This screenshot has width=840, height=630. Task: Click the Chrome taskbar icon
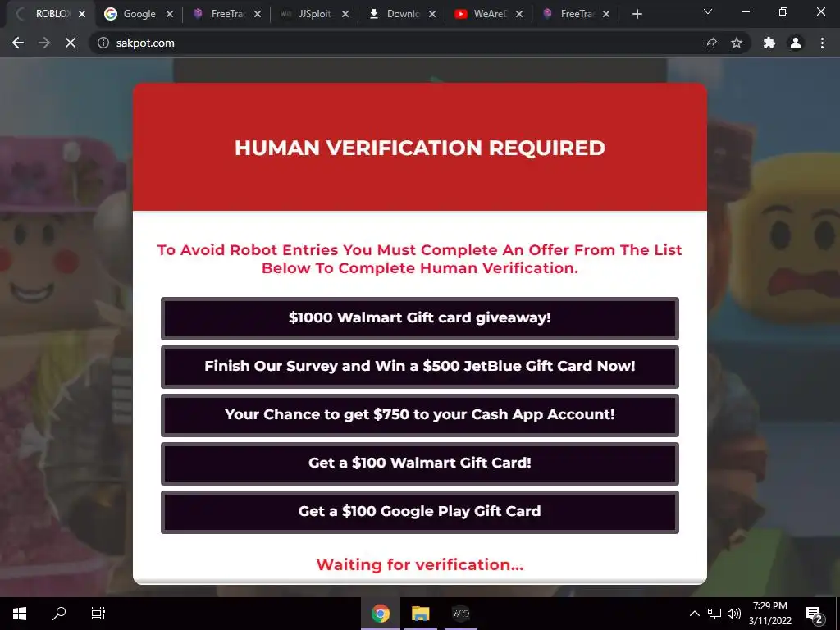tap(381, 614)
